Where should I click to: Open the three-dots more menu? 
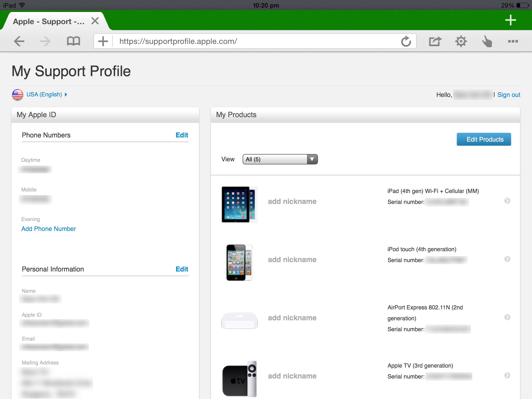pyautogui.click(x=513, y=41)
